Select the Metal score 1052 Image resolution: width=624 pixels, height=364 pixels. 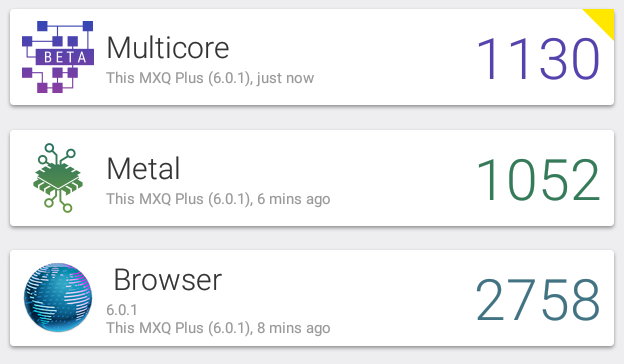coord(538,179)
